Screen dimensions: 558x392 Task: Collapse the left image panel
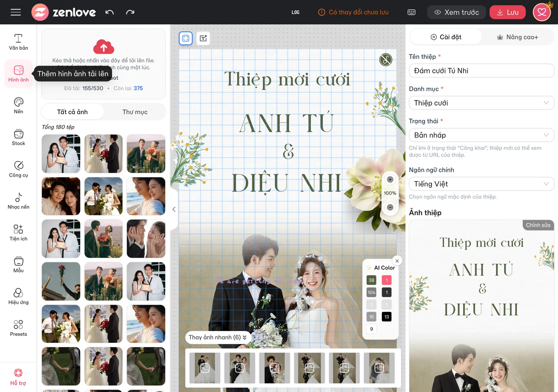(174, 209)
